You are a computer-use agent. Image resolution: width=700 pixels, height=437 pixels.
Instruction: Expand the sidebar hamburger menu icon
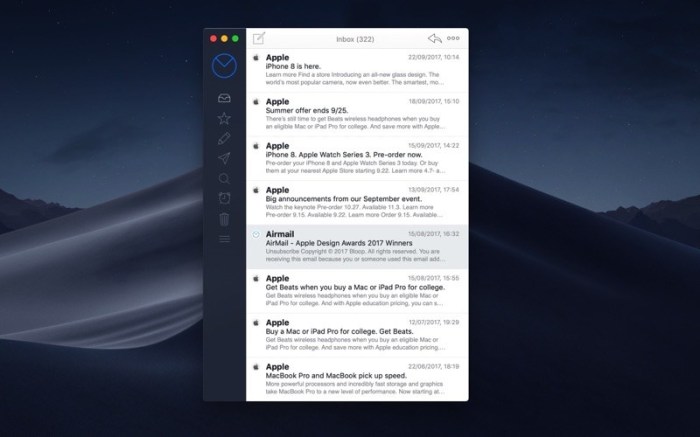pyautogui.click(x=225, y=239)
